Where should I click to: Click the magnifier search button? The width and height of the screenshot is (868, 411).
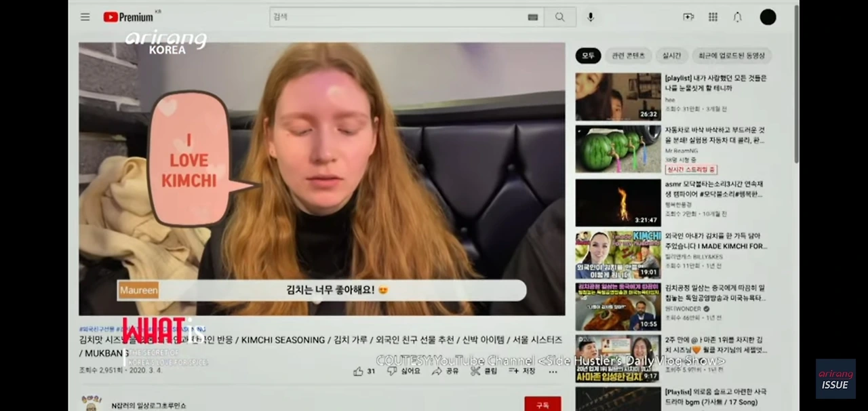pyautogui.click(x=559, y=17)
